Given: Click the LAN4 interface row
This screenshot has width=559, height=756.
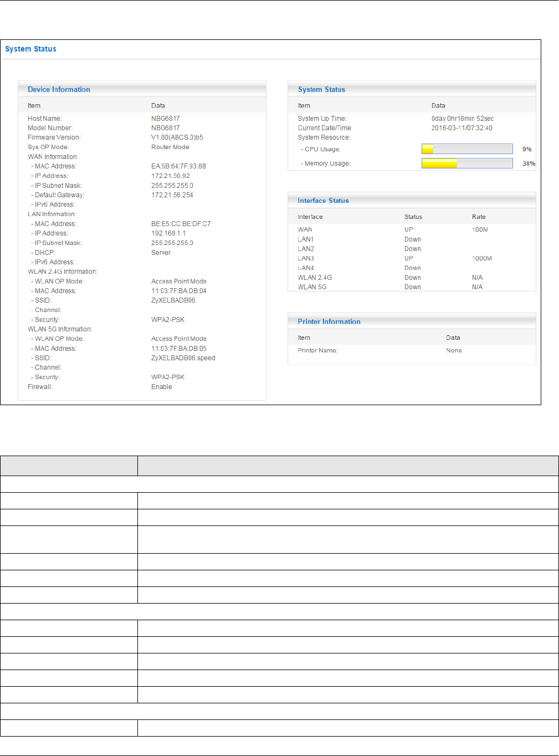Looking at the screenshot, I should 412,268.
